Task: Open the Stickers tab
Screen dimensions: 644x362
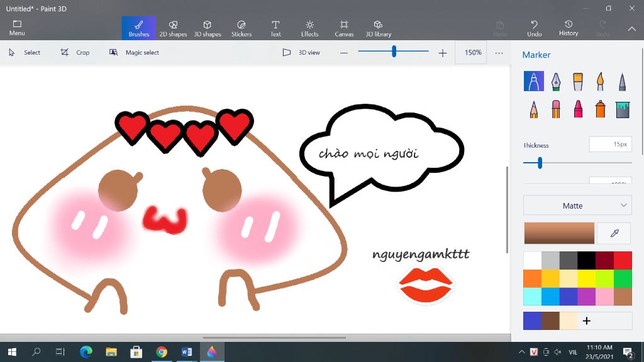Action: pos(241,28)
